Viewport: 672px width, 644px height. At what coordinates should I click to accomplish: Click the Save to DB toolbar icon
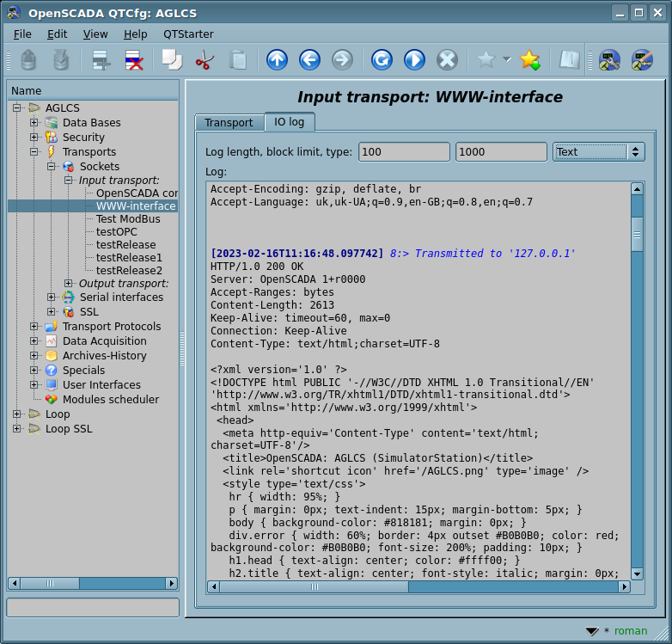(61, 60)
